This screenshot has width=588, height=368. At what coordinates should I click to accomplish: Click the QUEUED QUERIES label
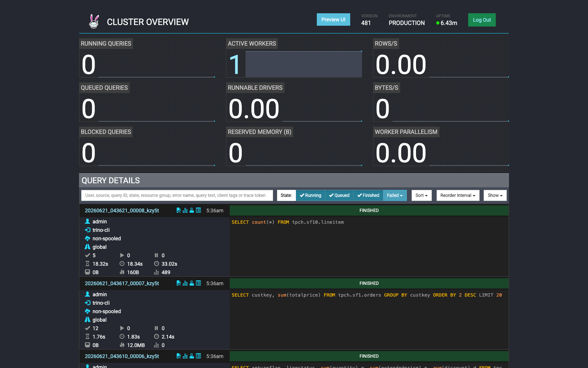click(x=104, y=88)
